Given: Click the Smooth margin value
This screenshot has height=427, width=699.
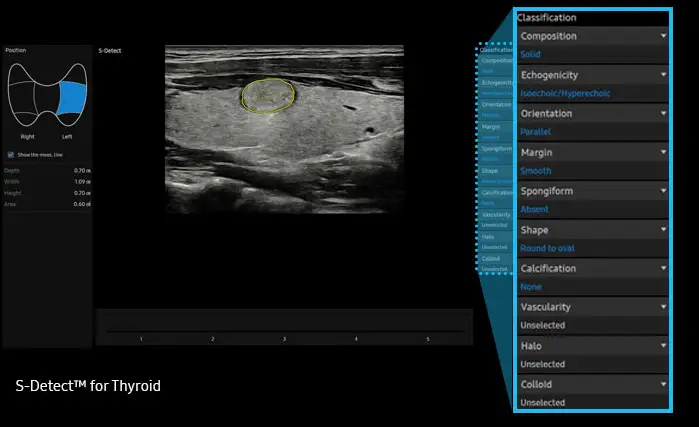Looking at the screenshot, I should coord(536,171).
